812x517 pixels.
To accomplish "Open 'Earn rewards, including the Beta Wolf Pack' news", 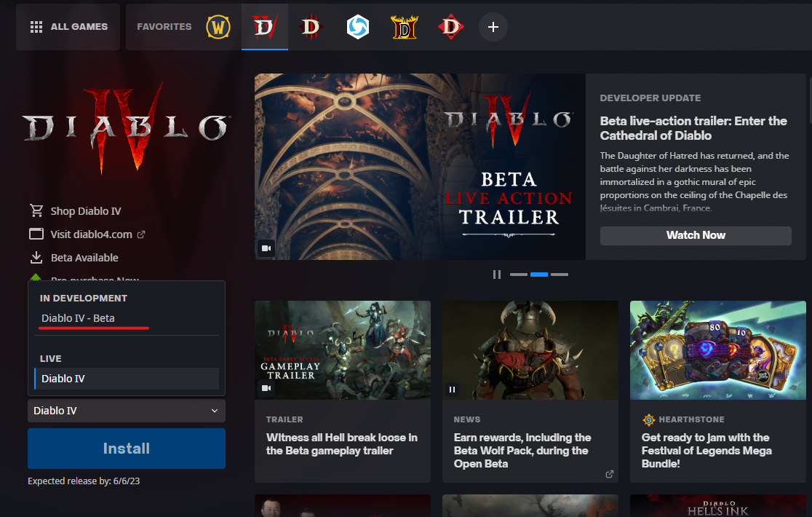I will [522, 451].
